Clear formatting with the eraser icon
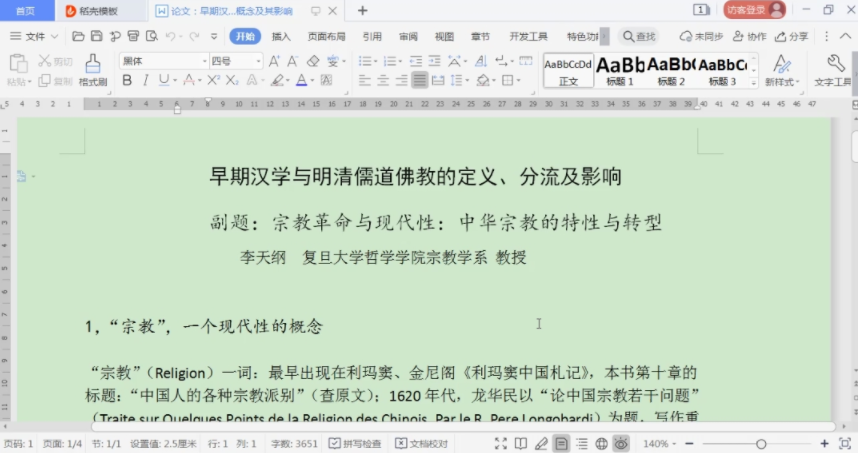This screenshot has height=453, width=858. click(x=312, y=61)
